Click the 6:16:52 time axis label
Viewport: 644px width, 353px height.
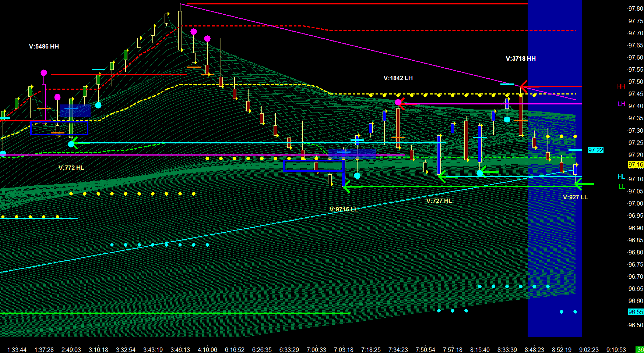click(x=235, y=350)
